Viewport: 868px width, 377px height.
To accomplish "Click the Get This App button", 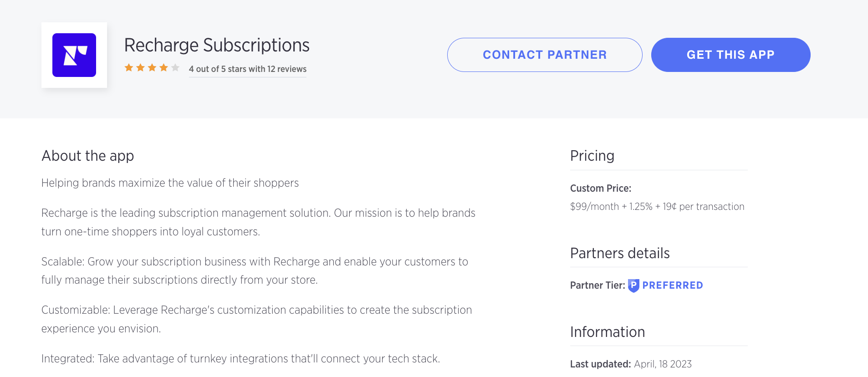I will coord(730,55).
